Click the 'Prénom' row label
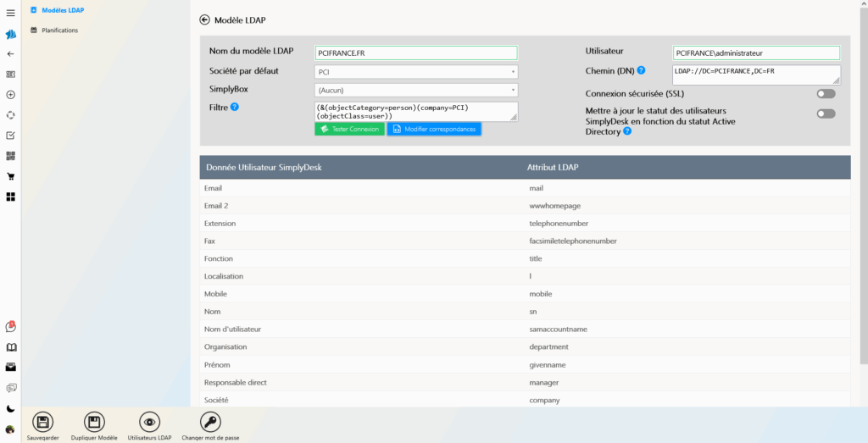Viewport: 868px width, 443px height. (x=217, y=365)
